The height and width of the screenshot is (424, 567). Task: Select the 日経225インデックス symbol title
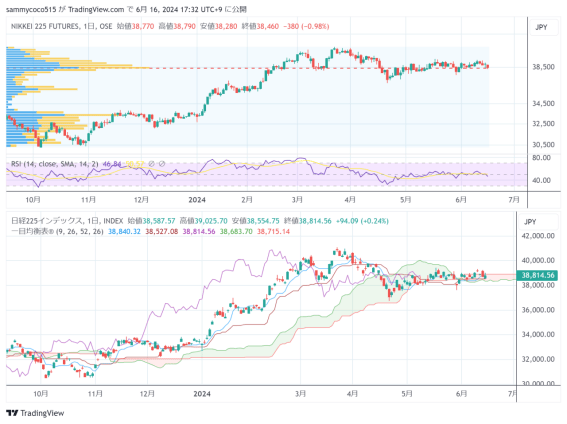pyautogui.click(x=47, y=221)
